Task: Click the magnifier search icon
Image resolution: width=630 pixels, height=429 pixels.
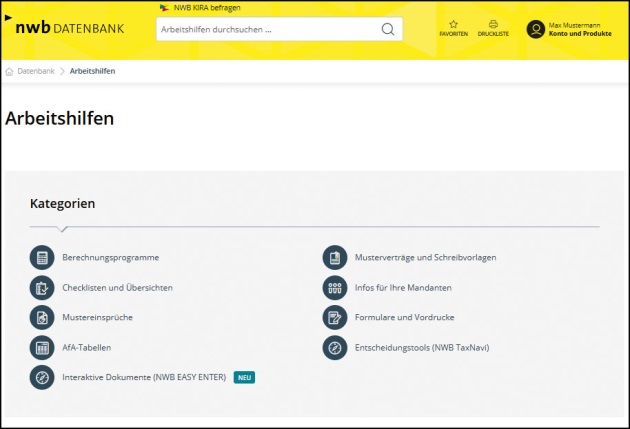Action: coord(388,29)
